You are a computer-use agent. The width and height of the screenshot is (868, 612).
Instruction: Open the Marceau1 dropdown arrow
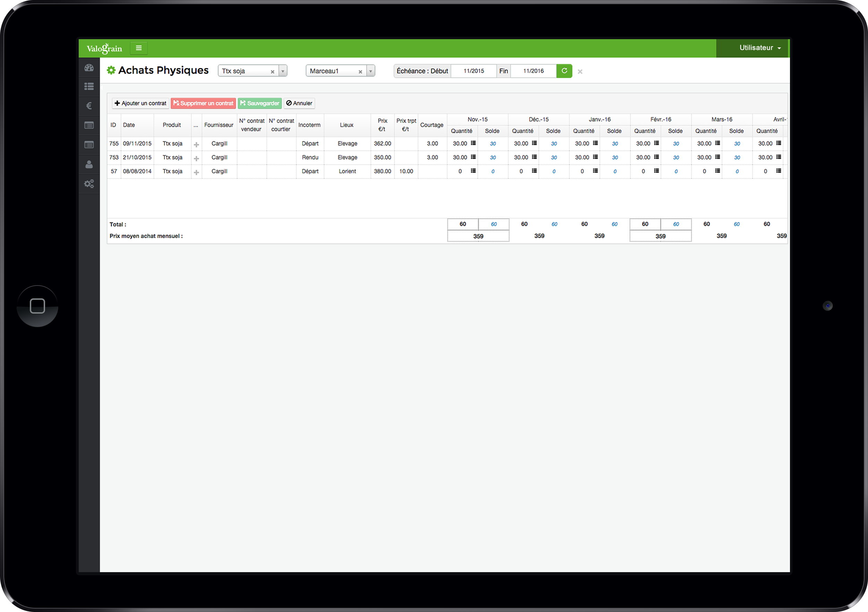pos(370,71)
